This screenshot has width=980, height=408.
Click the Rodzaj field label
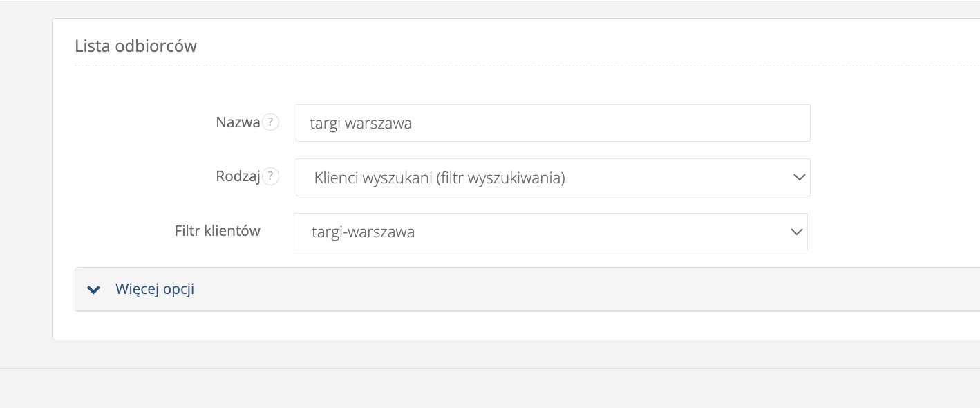(238, 176)
